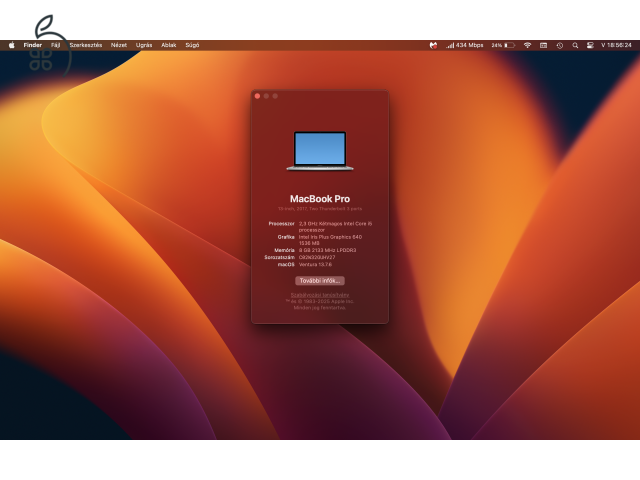640x480 pixels.
Task: Open the Ablak menu
Action: [169, 45]
